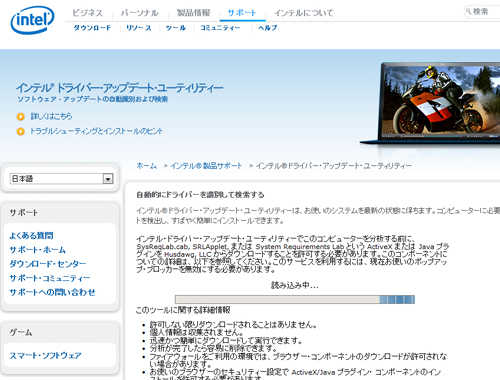Go to コミュニティー submenu item
500x380 pixels.
[x=220, y=28]
